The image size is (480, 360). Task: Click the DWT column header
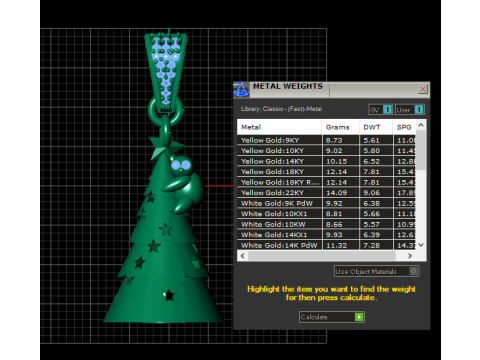(376, 127)
